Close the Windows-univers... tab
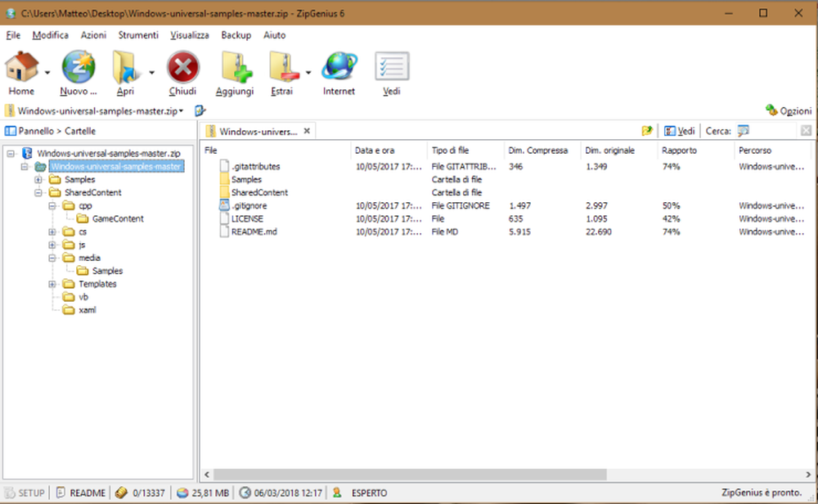Screen dimensions: 818x504 (x=308, y=131)
